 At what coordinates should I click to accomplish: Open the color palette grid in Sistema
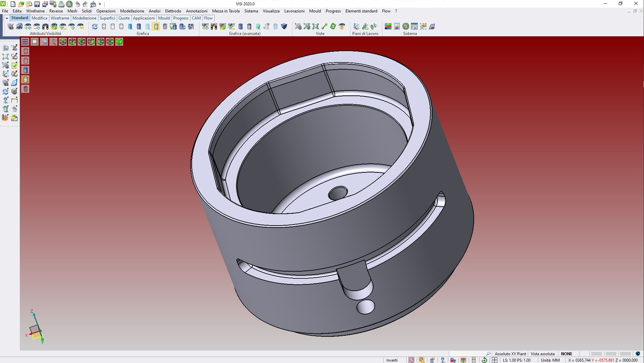pos(388,27)
